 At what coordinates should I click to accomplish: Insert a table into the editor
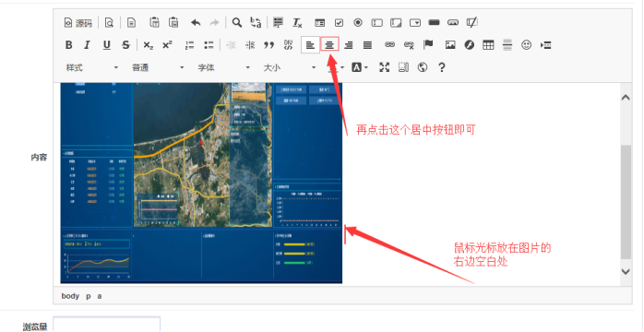click(488, 45)
